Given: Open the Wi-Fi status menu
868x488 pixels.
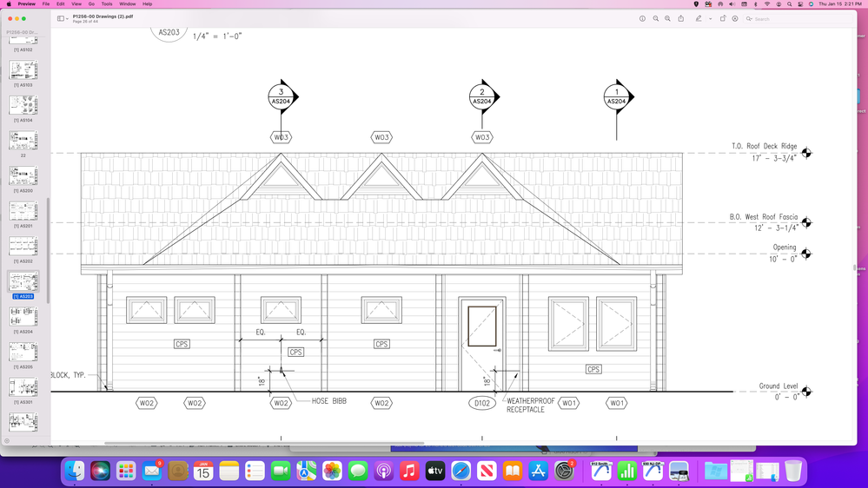Looking at the screenshot, I should (x=767, y=3).
